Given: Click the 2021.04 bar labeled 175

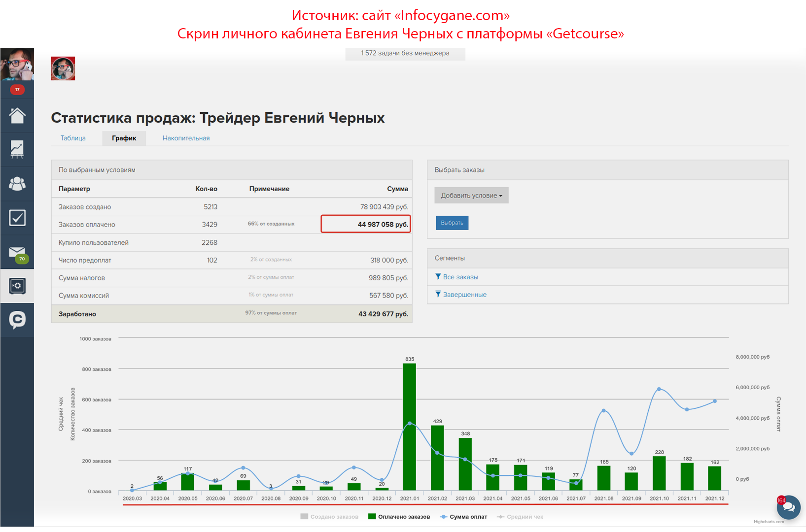Looking at the screenshot, I should pyautogui.click(x=492, y=477).
